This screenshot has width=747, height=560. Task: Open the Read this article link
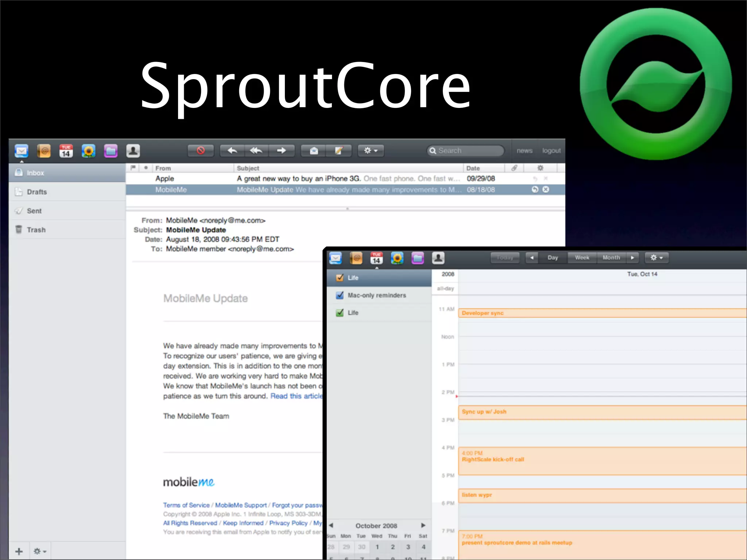tap(296, 396)
